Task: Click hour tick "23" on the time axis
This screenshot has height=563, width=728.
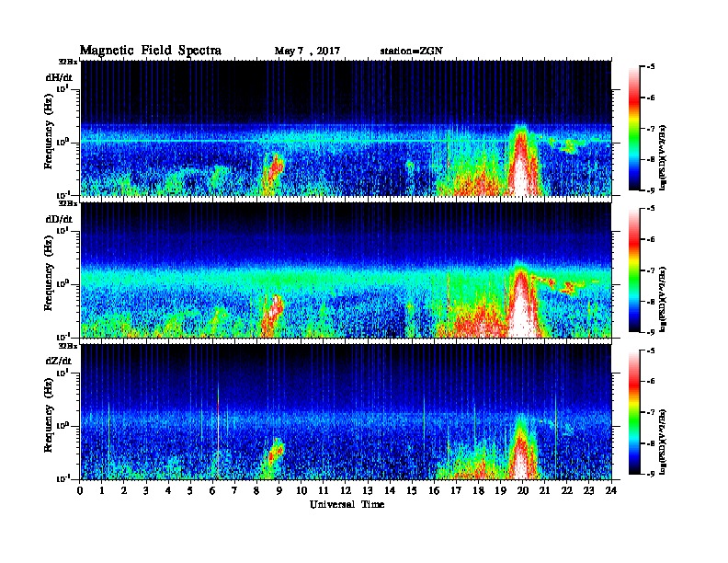Action: [589, 491]
